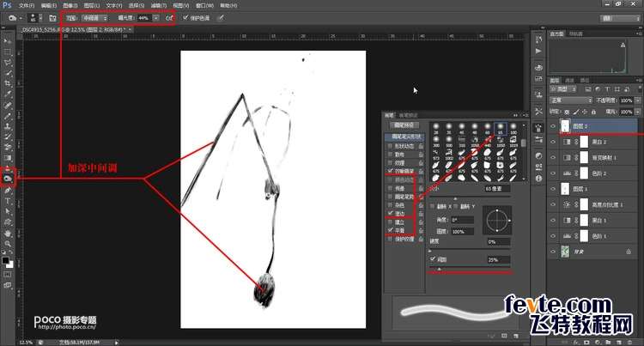Open the 文件(F) menu
Screen dimensions: 644x346
(x=27, y=5)
